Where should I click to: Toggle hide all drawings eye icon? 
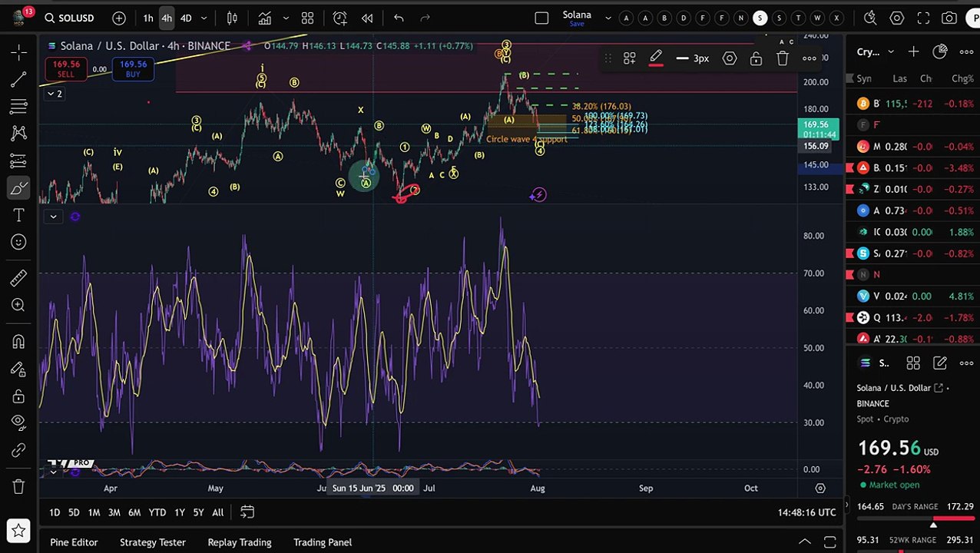click(19, 422)
